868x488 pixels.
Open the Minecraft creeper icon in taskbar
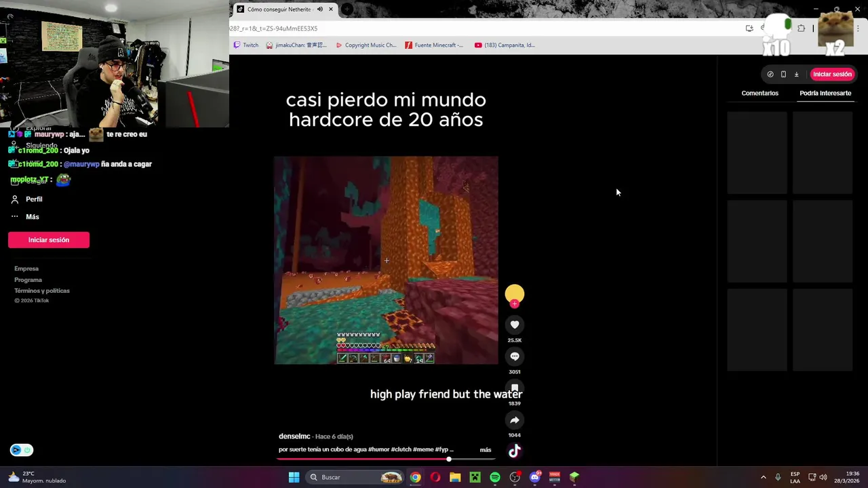pyautogui.click(x=475, y=477)
